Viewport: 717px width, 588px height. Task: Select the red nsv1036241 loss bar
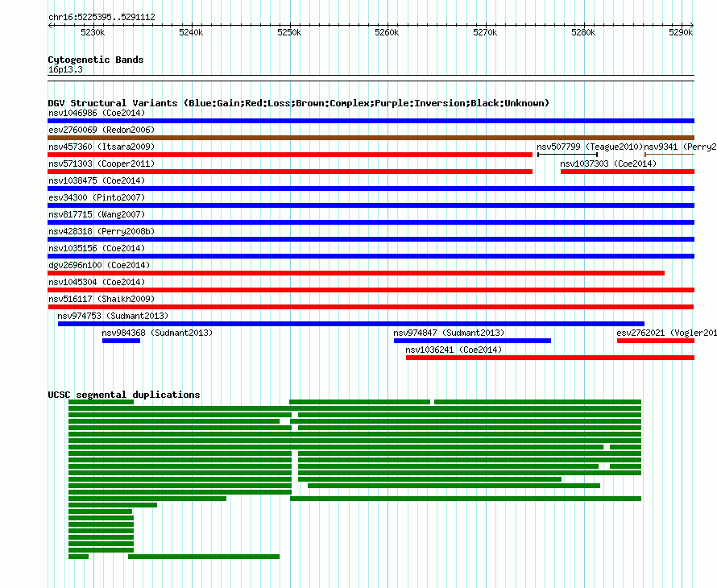pyautogui.click(x=549, y=358)
